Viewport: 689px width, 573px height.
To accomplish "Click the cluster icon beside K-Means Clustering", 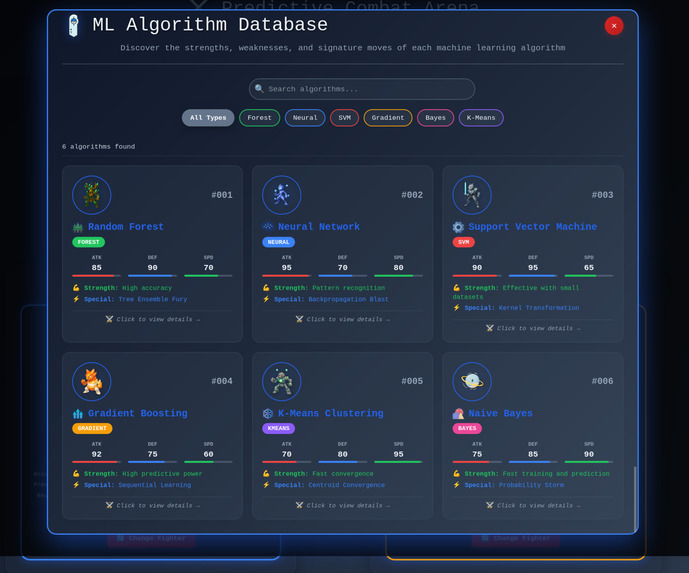I will pyautogui.click(x=268, y=413).
